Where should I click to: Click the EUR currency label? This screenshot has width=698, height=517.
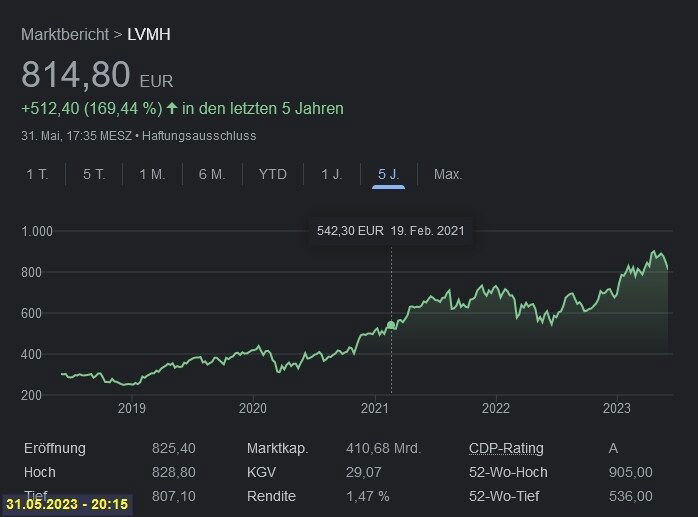[x=156, y=81]
